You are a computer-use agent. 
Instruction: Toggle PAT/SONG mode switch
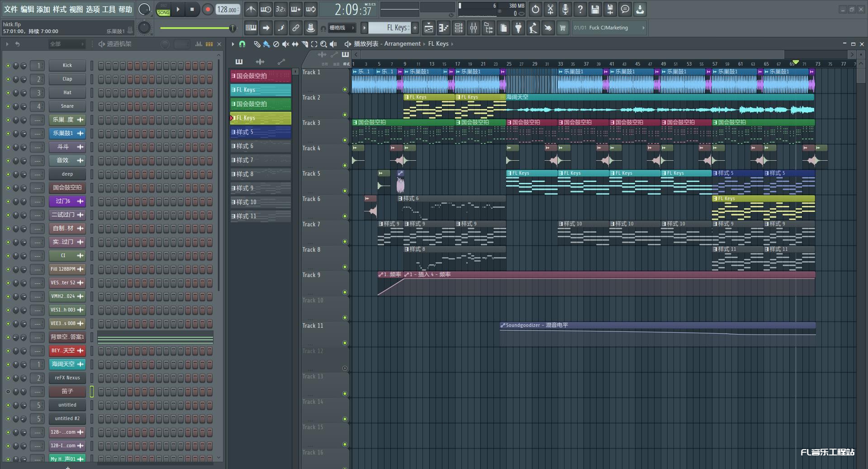pos(163,10)
